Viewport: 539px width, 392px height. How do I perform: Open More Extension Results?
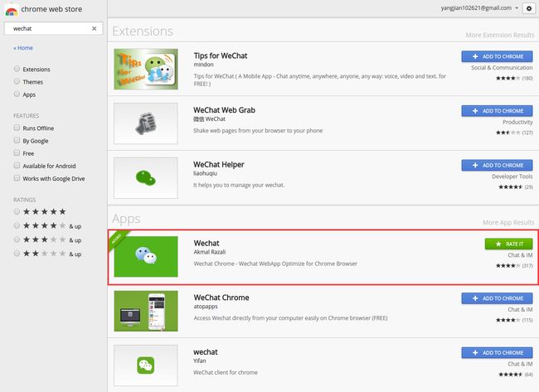pyautogui.click(x=500, y=35)
